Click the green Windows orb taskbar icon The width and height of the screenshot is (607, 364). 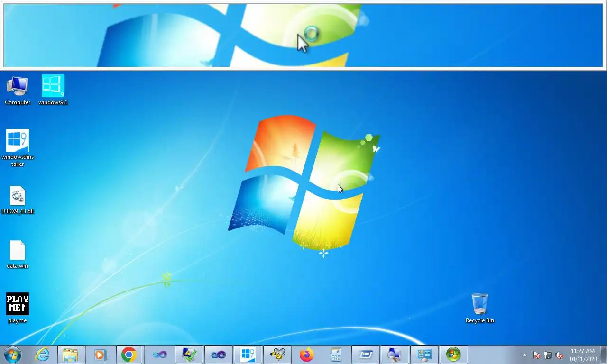[x=453, y=355]
